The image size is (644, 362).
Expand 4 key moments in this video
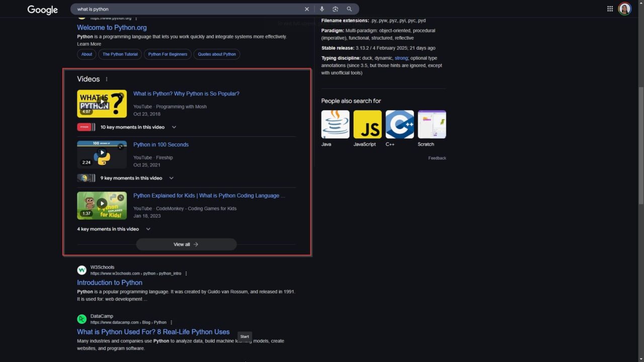click(148, 229)
